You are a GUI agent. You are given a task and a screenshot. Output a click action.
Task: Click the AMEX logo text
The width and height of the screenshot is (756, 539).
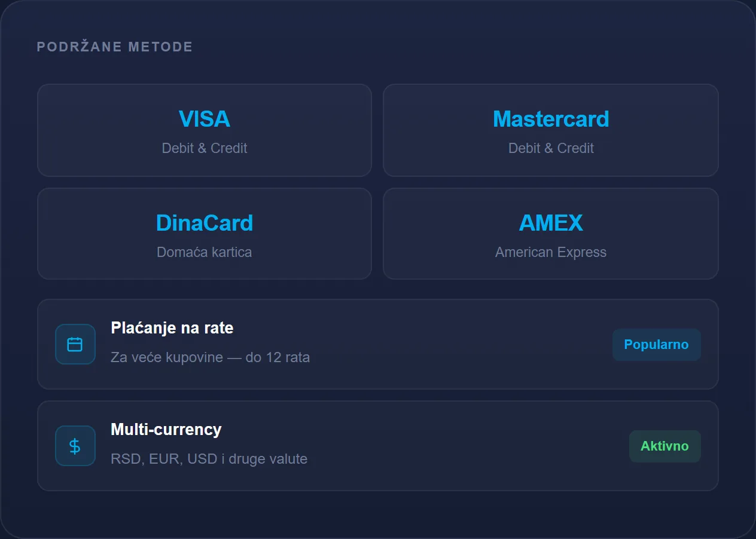click(551, 223)
